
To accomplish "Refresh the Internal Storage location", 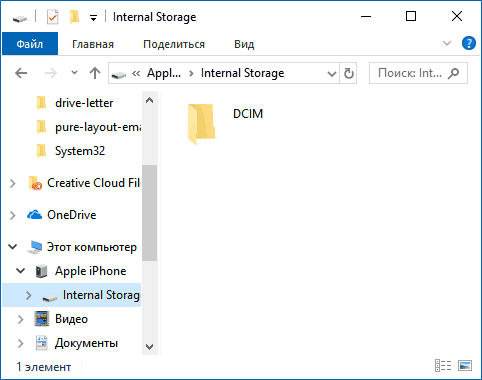I will (348, 73).
